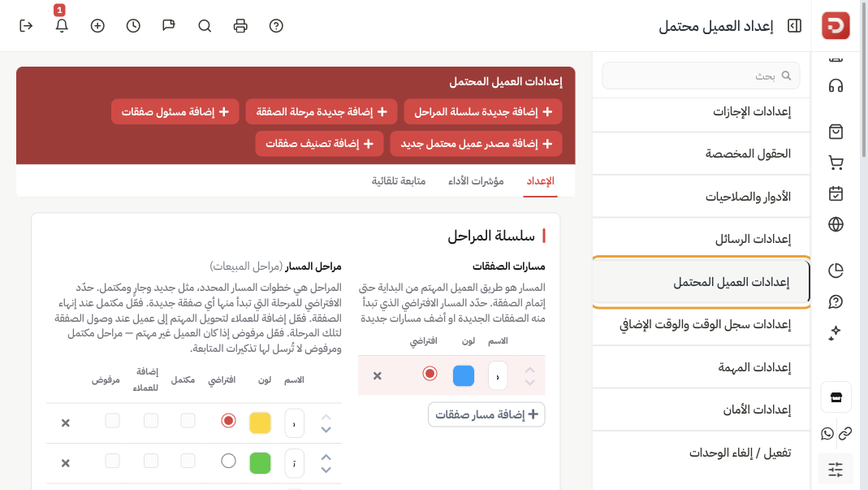868x490 pixels.
Task: Open تفعيل / إلغاء الوحدات menu item
Action: [701, 453]
